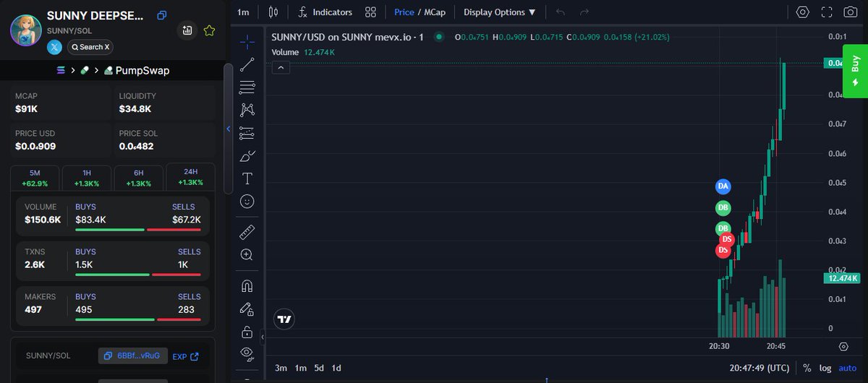The height and width of the screenshot is (383, 868).
Task: Open the 1m timeframe dropdown
Action: 244,12
